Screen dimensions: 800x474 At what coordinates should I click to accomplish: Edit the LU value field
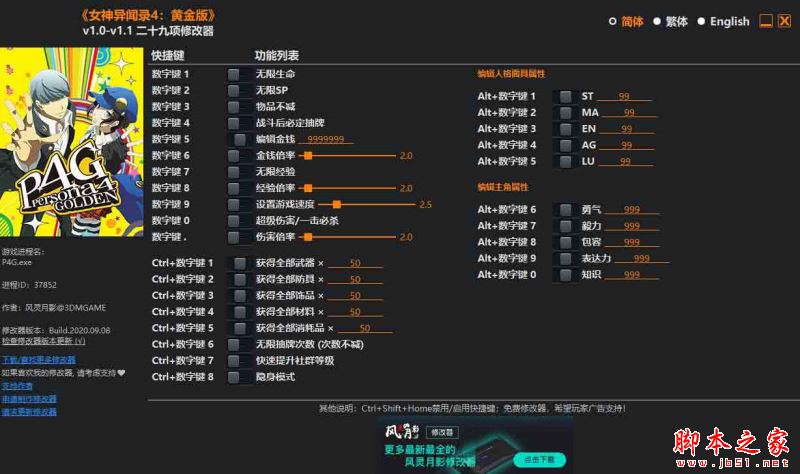[625, 162]
